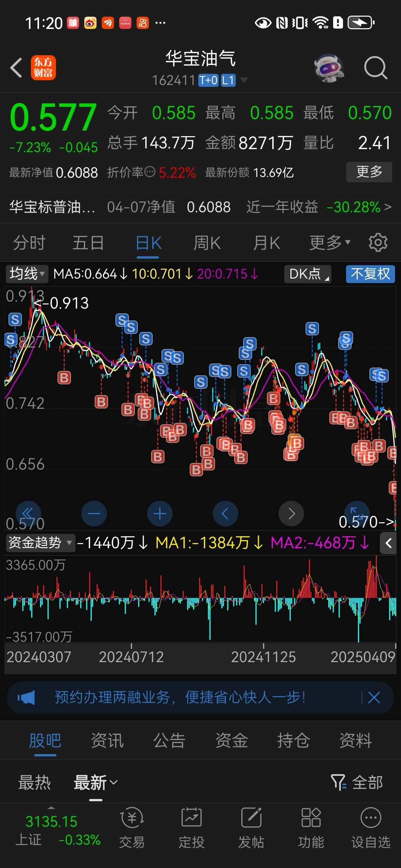Tap the 0.577 current price

click(x=53, y=117)
